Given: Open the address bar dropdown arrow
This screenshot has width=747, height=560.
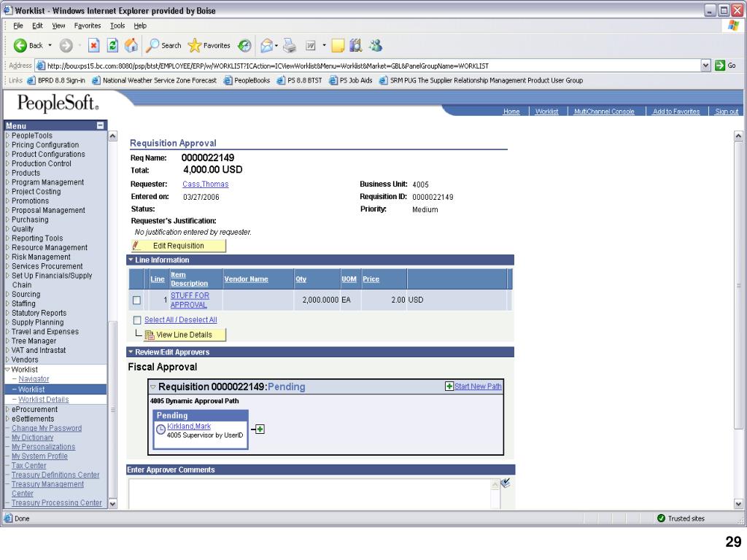Looking at the screenshot, I should 706,66.
